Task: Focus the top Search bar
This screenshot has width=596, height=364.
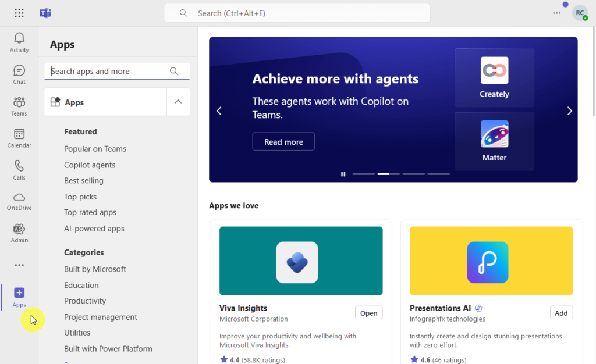Action: coord(297,13)
